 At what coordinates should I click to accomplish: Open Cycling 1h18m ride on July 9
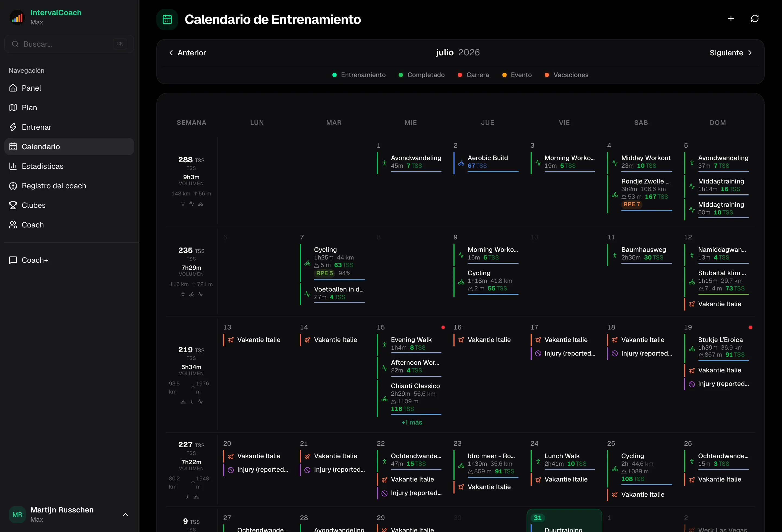[486, 282]
